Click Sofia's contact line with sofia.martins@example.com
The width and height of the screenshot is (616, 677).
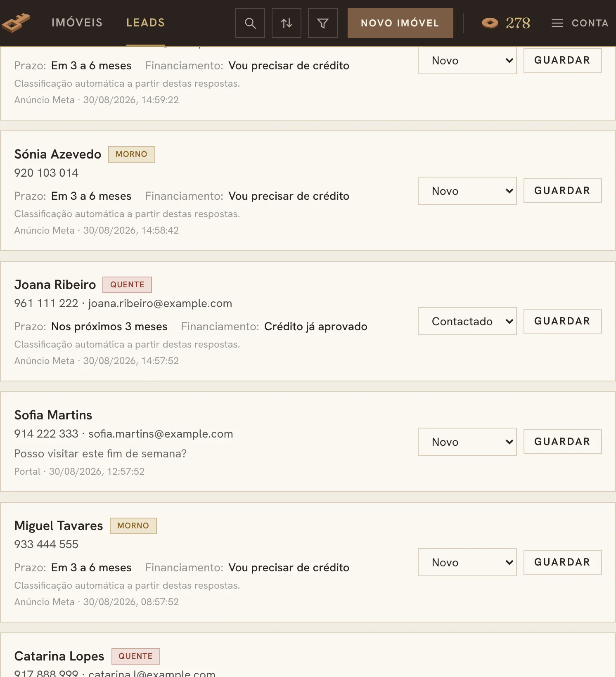124,434
